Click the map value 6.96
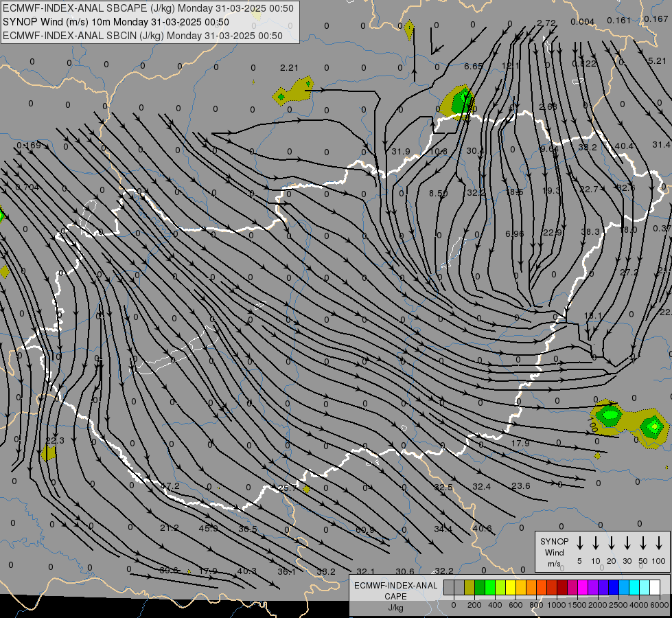The height and width of the screenshot is (618, 672). 514,233
